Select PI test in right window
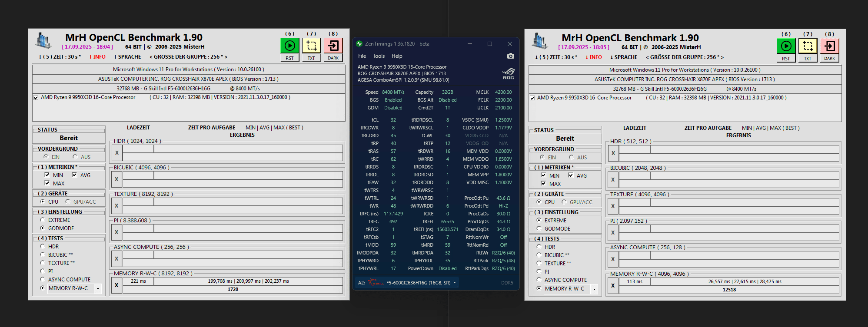Viewport: 868px width, 327px height. (x=539, y=271)
